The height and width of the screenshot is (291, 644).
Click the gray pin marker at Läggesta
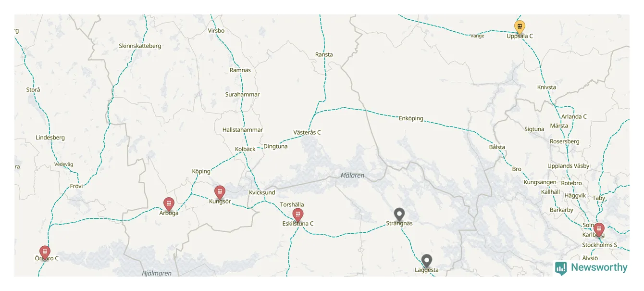point(427,261)
